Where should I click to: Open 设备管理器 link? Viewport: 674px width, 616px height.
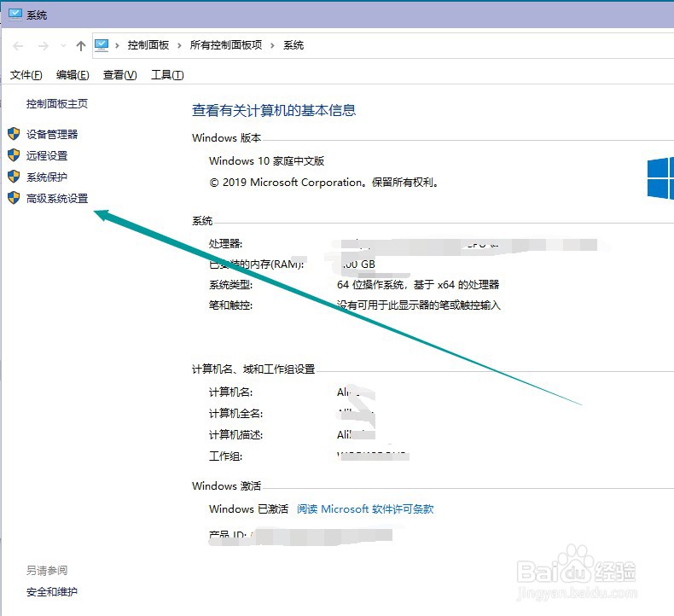[x=52, y=135]
